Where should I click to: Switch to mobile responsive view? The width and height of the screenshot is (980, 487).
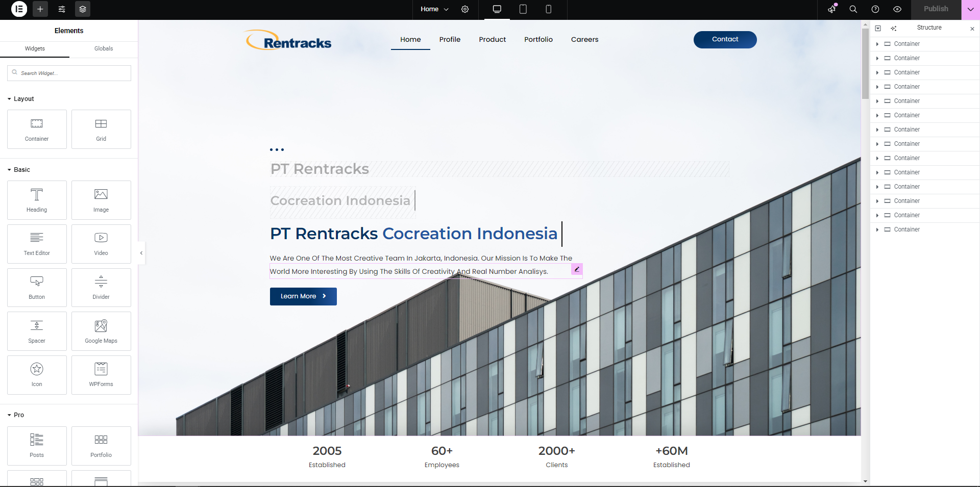(x=549, y=9)
